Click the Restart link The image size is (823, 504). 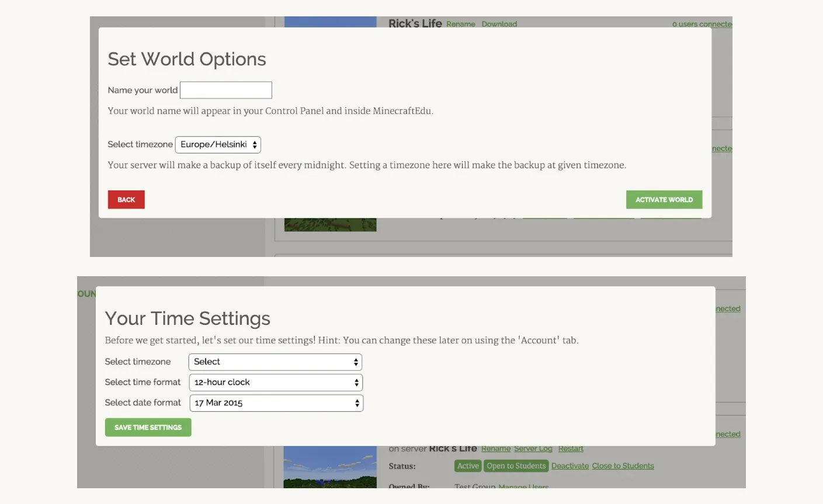coord(571,449)
